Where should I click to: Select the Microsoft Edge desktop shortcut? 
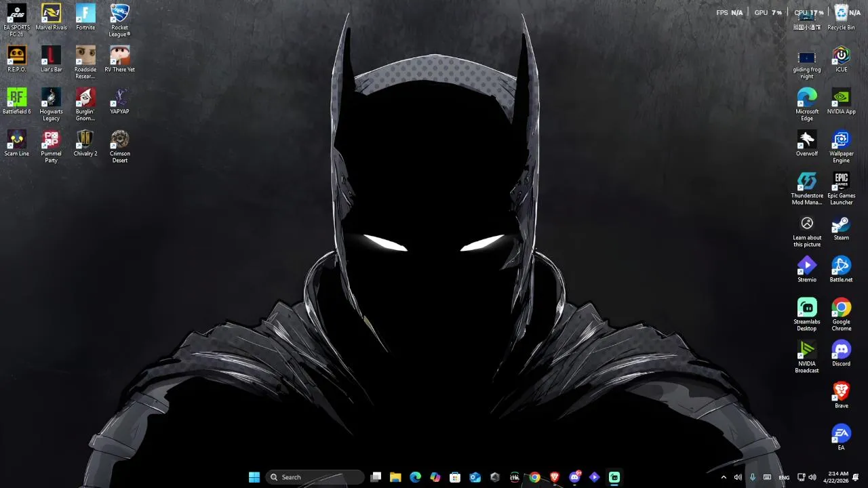point(807,104)
